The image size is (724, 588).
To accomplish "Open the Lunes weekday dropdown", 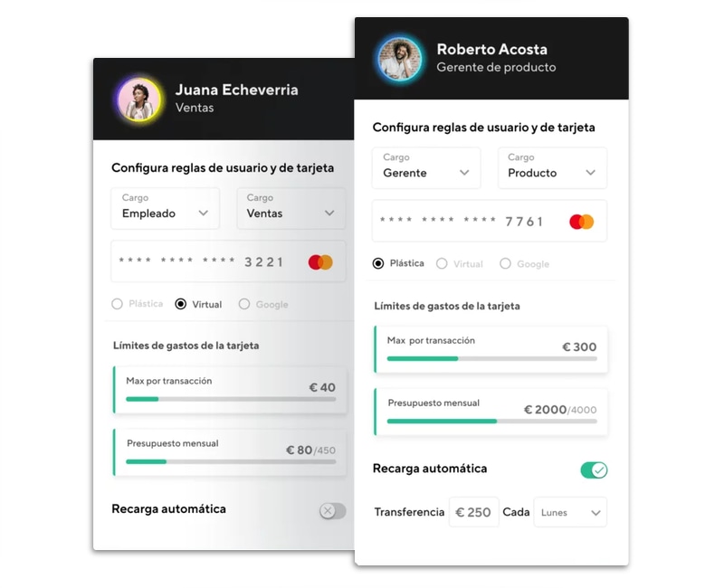I will [x=570, y=512].
